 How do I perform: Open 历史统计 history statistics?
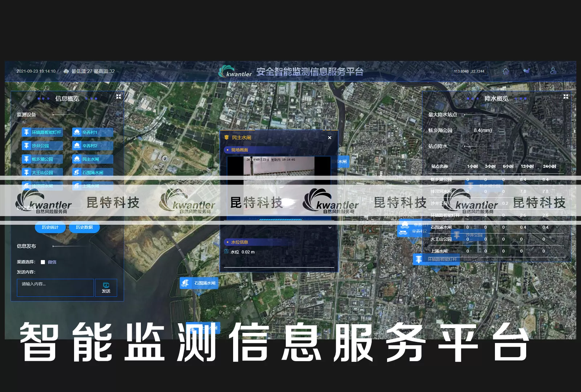(x=50, y=228)
